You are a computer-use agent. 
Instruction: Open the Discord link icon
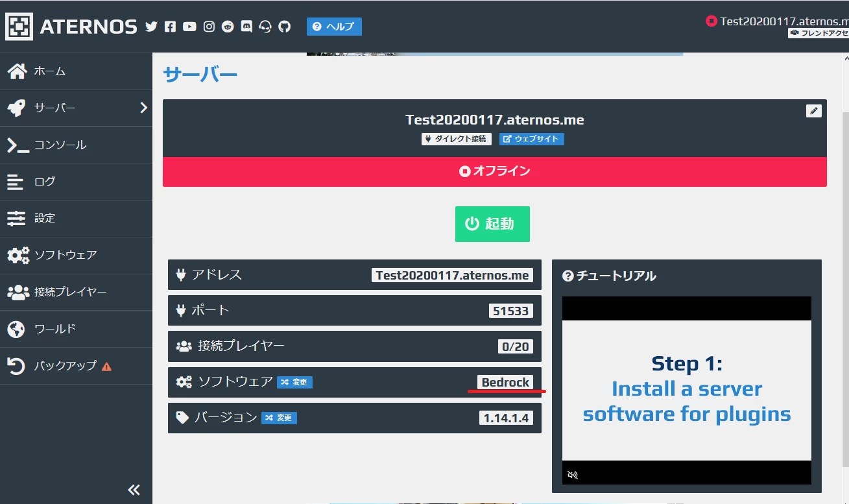[246, 27]
